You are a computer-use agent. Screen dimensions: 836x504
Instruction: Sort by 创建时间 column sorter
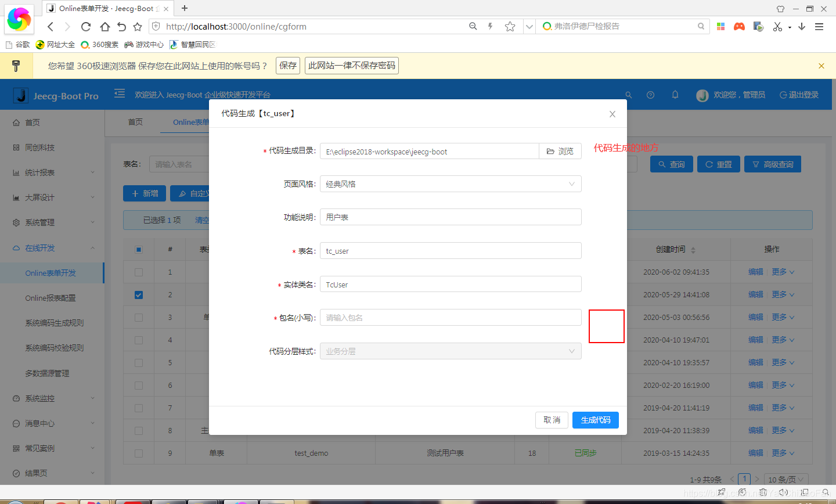[693, 250]
